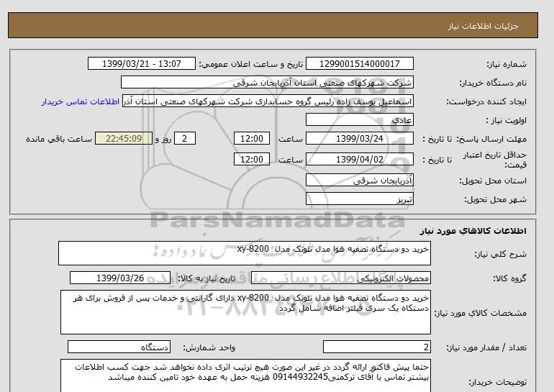Screen dimensions: 554x392
Task: Click the section heading اطلاعات کالاهای مورد نیاز
Action: (x=473, y=231)
